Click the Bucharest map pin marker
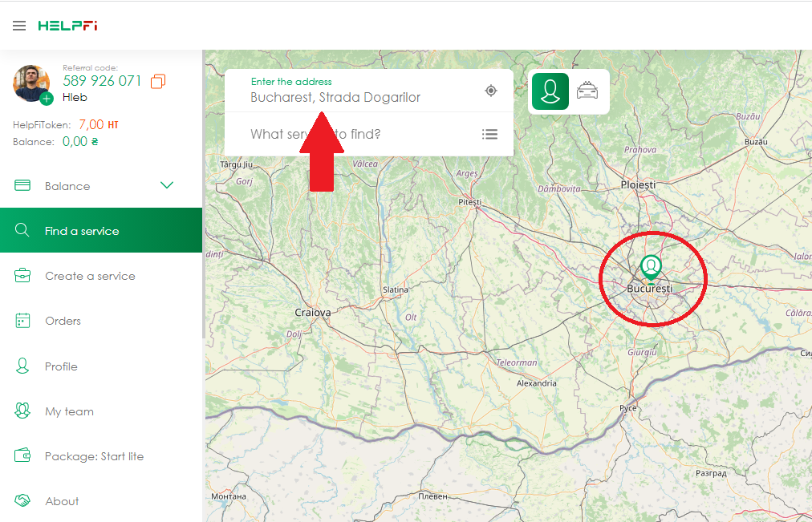This screenshot has height=522, width=812. point(651,266)
